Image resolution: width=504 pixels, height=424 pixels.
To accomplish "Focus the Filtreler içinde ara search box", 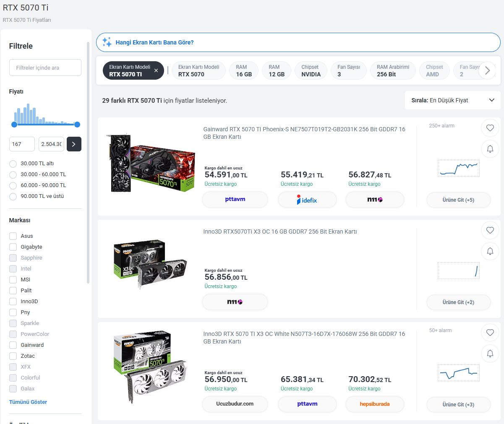I will point(45,68).
